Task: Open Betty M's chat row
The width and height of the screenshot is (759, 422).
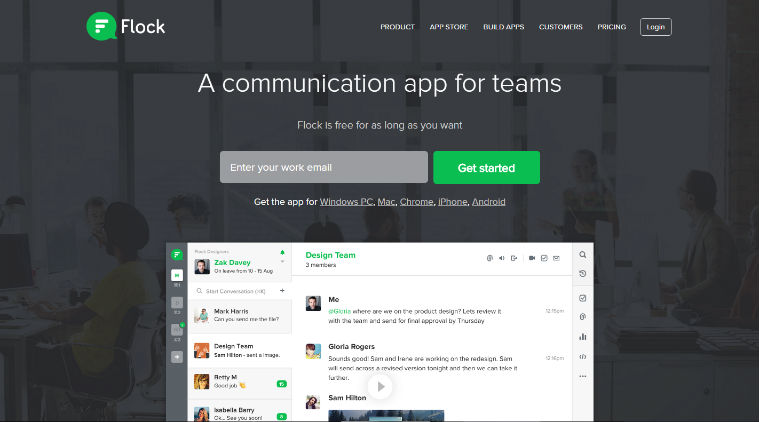Action: 240,381
